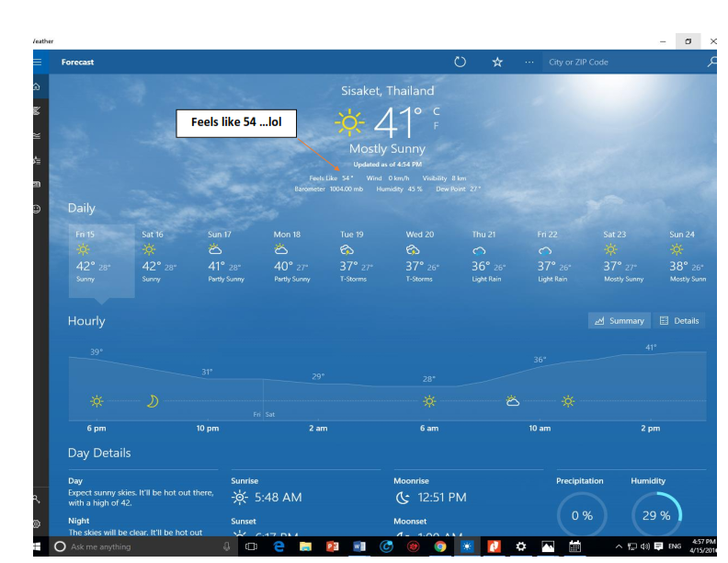Refresh the weather forecast
The image size is (728, 563).
tap(461, 62)
